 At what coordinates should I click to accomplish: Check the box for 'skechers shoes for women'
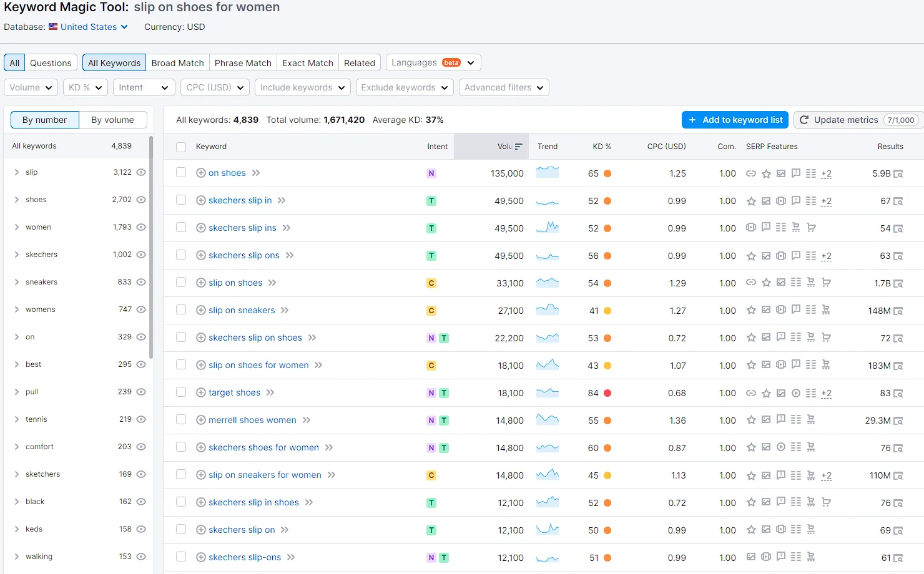click(x=181, y=447)
